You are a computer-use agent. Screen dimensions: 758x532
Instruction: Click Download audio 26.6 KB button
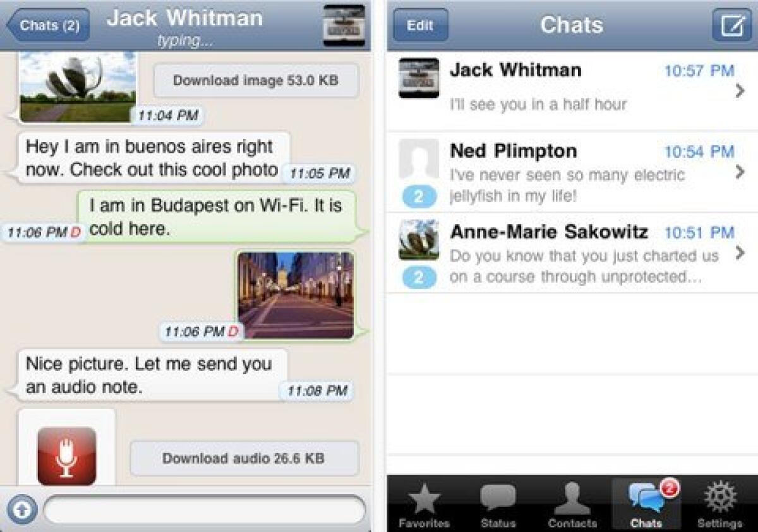click(x=244, y=458)
